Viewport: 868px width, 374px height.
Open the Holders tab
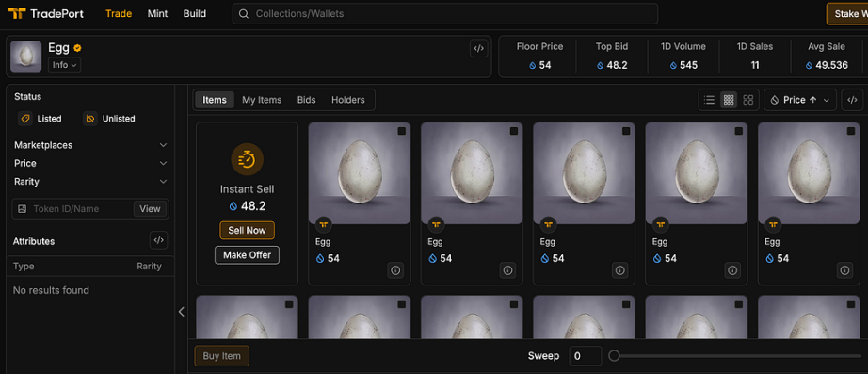pos(347,100)
